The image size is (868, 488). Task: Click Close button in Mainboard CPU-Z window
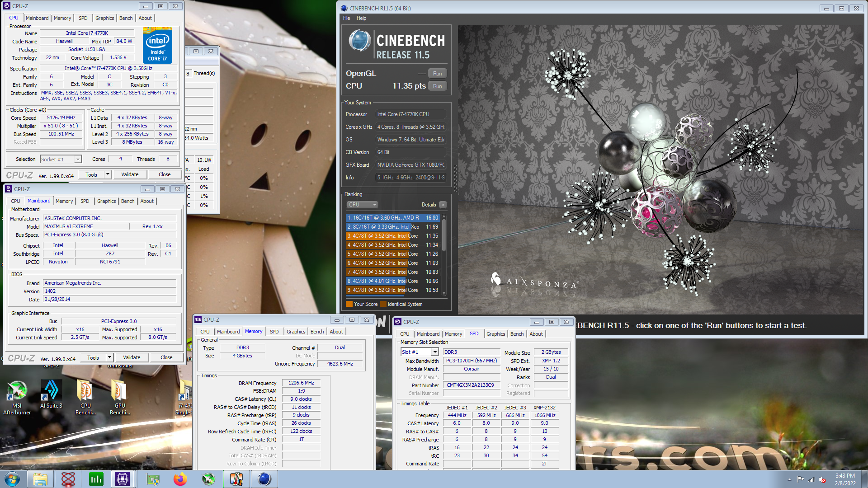coord(166,357)
